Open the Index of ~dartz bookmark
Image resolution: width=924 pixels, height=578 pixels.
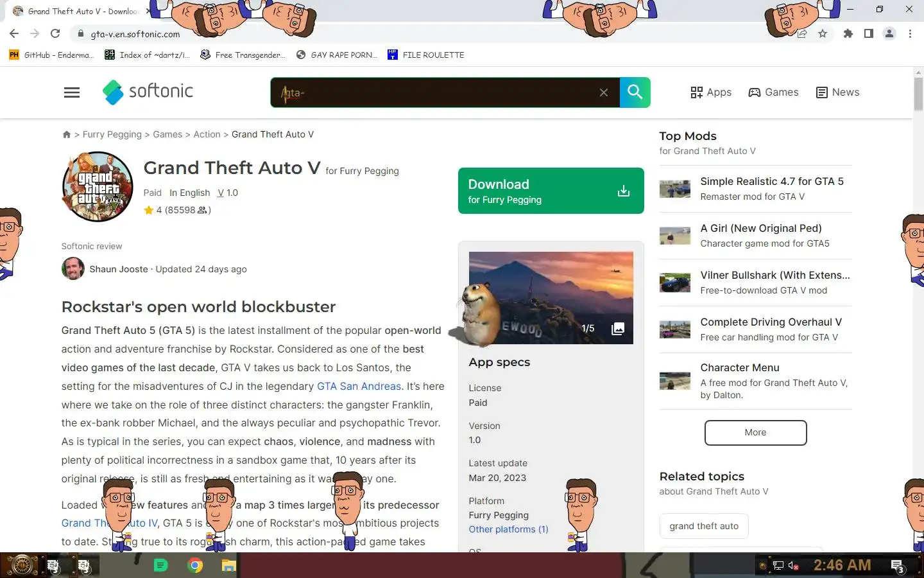click(x=148, y=55)
